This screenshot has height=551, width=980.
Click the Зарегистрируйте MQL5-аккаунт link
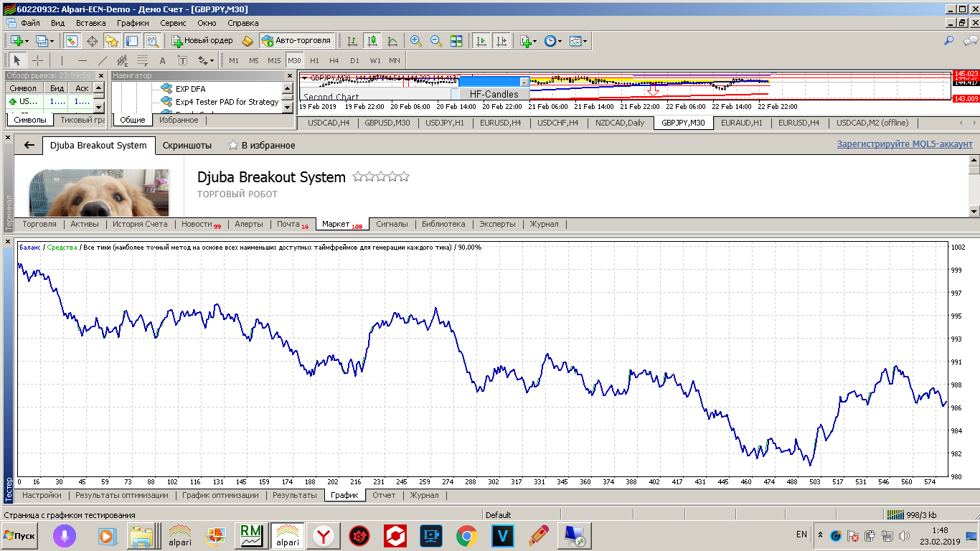[905, 144]
